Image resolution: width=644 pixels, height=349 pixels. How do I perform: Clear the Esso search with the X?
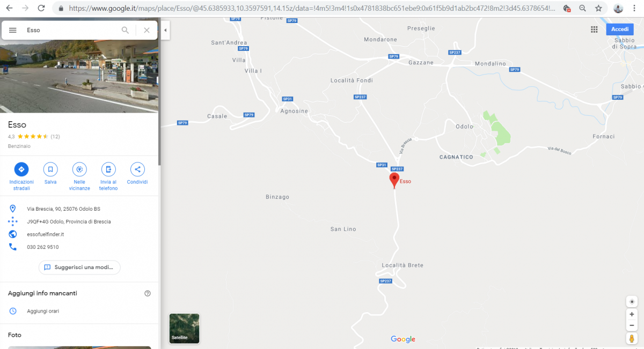pos(147,30)
